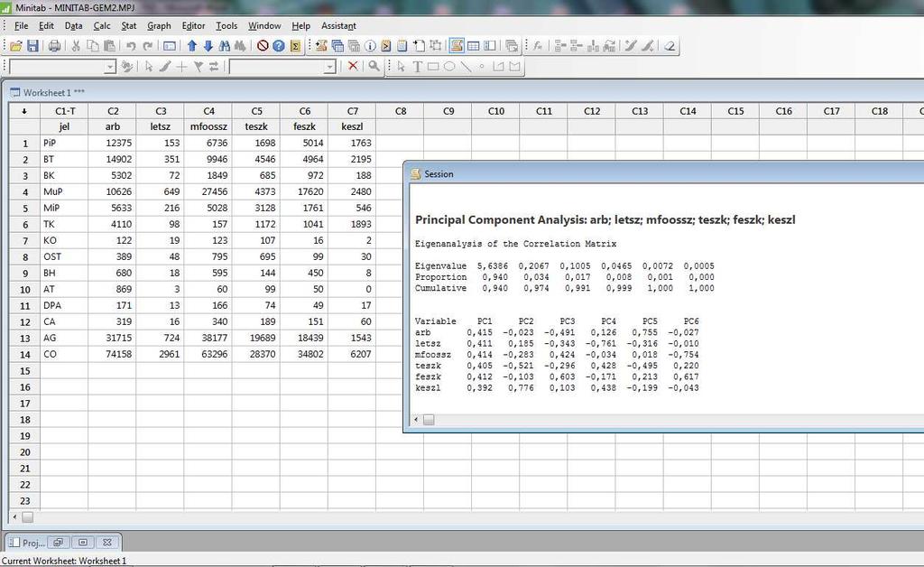This screenshot has width=924, height=567.
Task: Click the Session window title bar
Action: coord(664,174)
